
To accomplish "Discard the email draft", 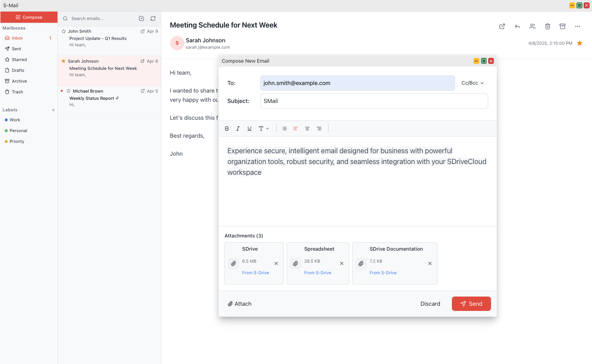I will 430,304.
